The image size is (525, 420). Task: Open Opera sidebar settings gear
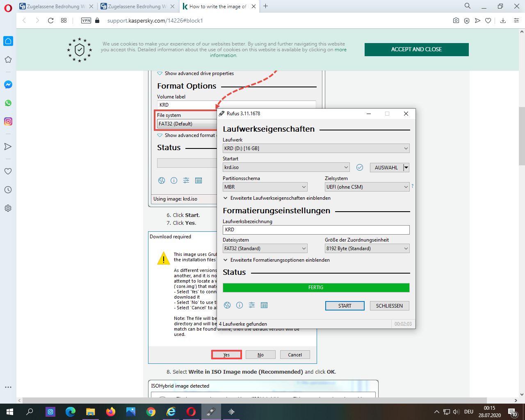(x=8, y=208)
